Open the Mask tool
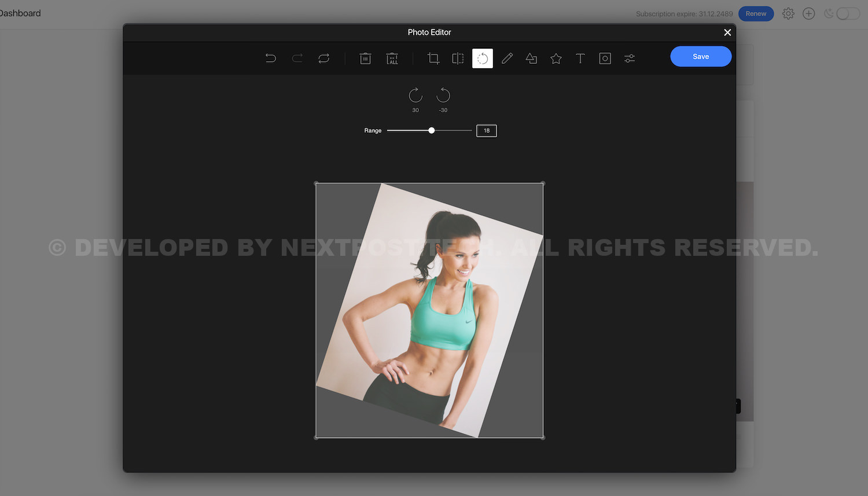Viewport: 868px width, 496px height. coord(605,58)
